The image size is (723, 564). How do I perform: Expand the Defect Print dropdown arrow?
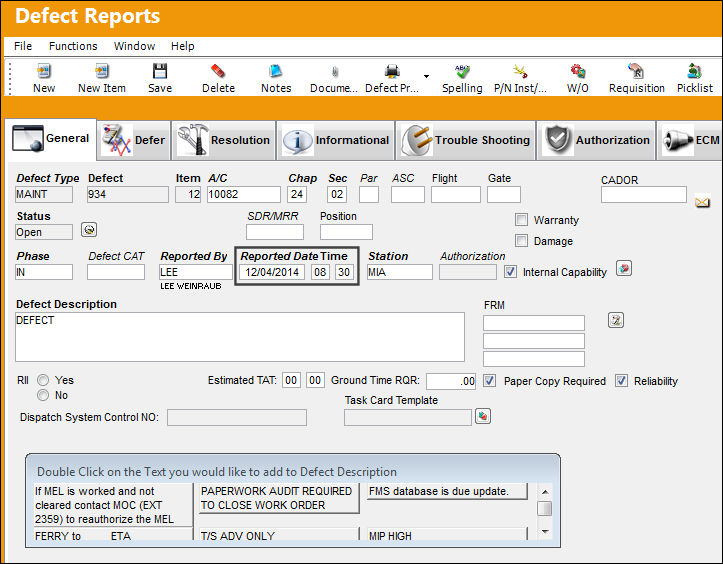[427, 76]
